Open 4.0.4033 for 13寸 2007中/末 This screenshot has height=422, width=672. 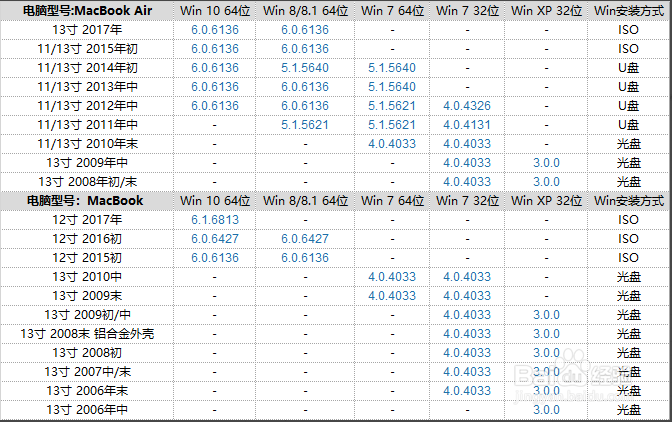pyautogui.click(x=467, y=372)
